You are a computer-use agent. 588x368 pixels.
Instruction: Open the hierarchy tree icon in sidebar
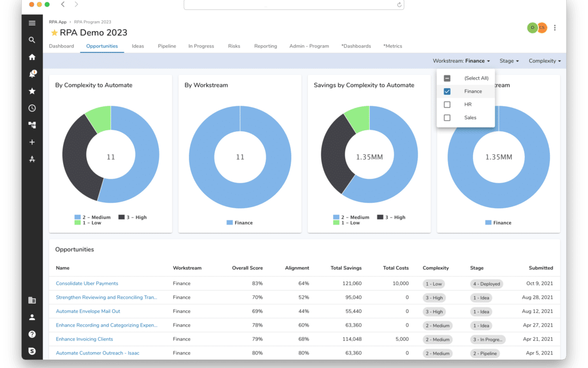tap(32, 125)
